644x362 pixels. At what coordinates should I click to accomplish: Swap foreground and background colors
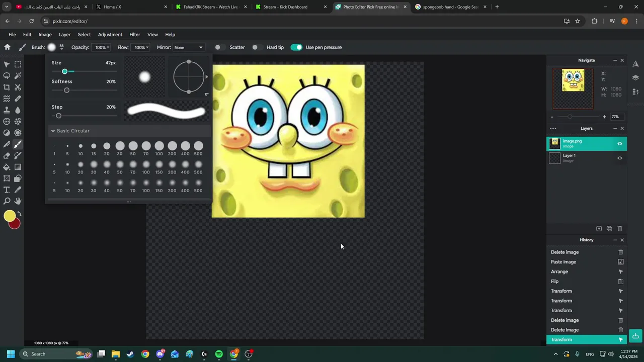19,214
